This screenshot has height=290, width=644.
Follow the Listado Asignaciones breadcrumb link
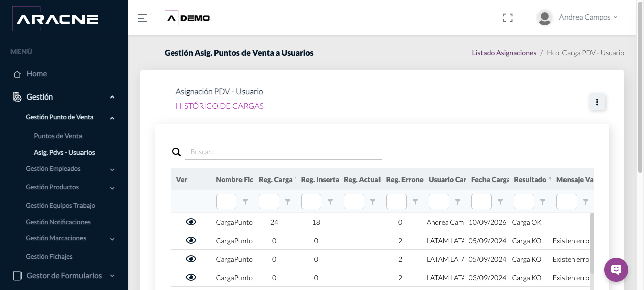[x=504, y=53]
